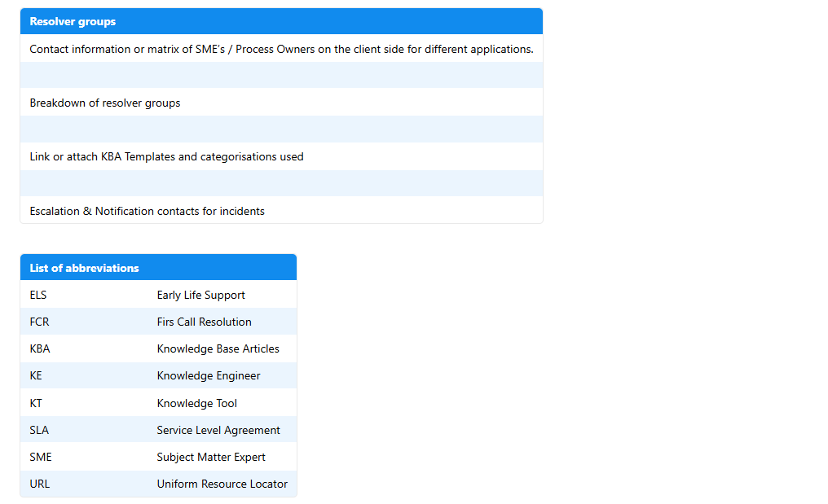
Task: Select the FCR abbreviation cell
Action: tap(39, 322)
